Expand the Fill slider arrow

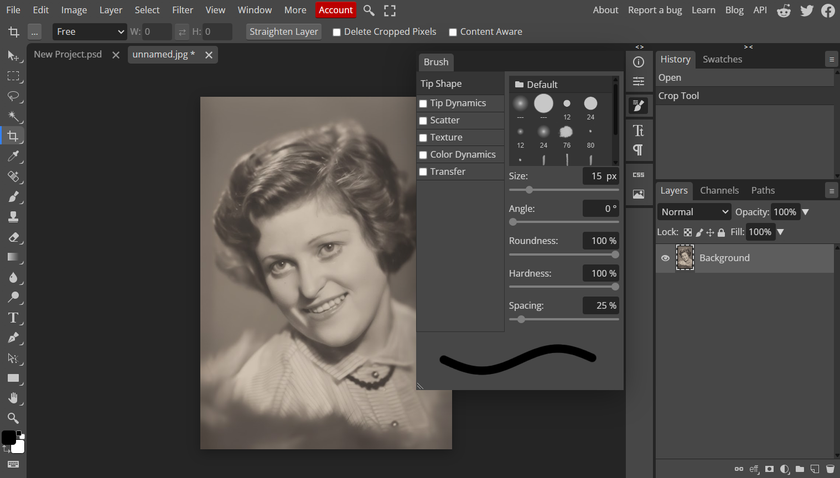(x=781, y=232)
